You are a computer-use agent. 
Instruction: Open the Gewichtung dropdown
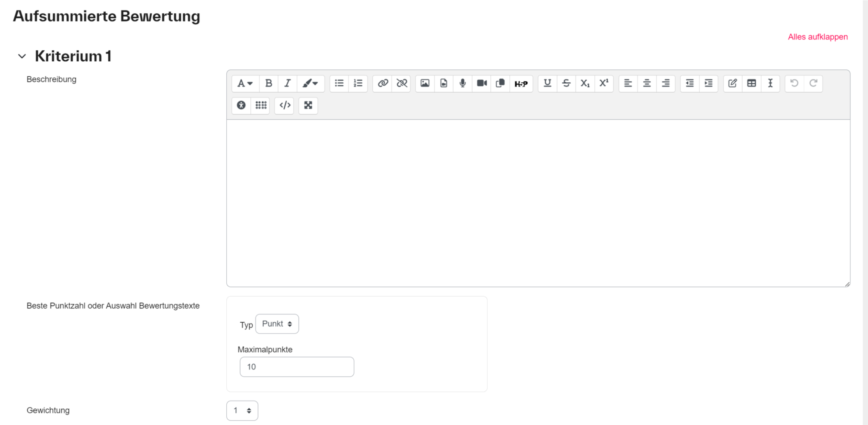242,411
